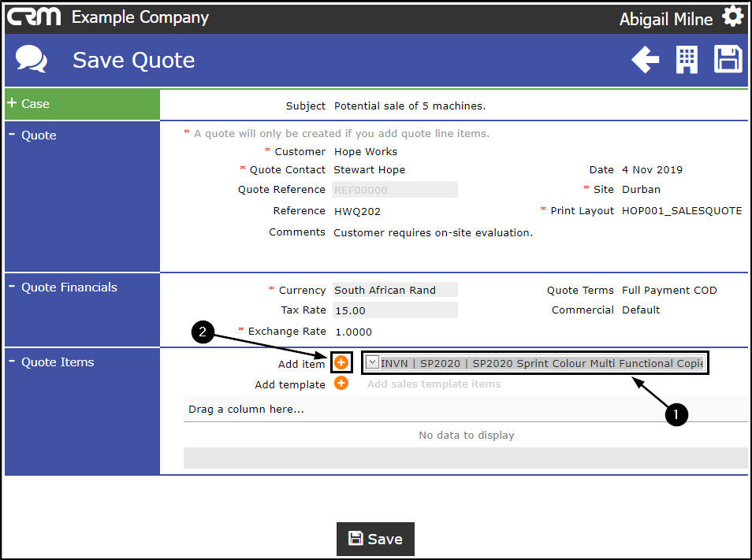Viewport: 752px width, 560px height.
Task: Click the orange plus beside Add template
Action: click(x=341, y=384)
